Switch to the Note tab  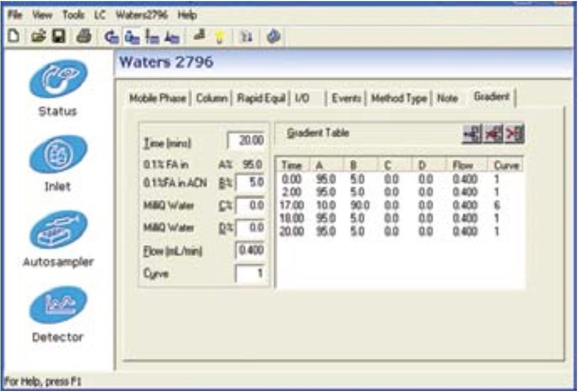click(x=447, y=98)
